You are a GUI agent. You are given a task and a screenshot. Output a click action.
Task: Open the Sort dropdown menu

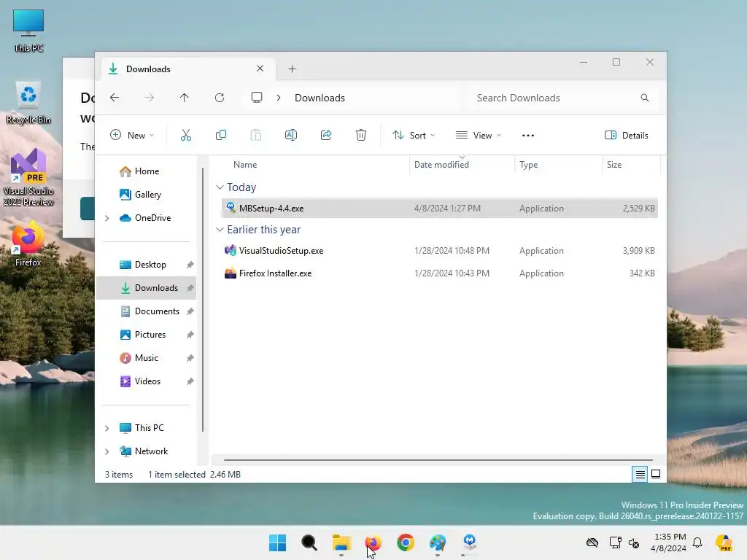pyautogui.click(x=414, y=135)
